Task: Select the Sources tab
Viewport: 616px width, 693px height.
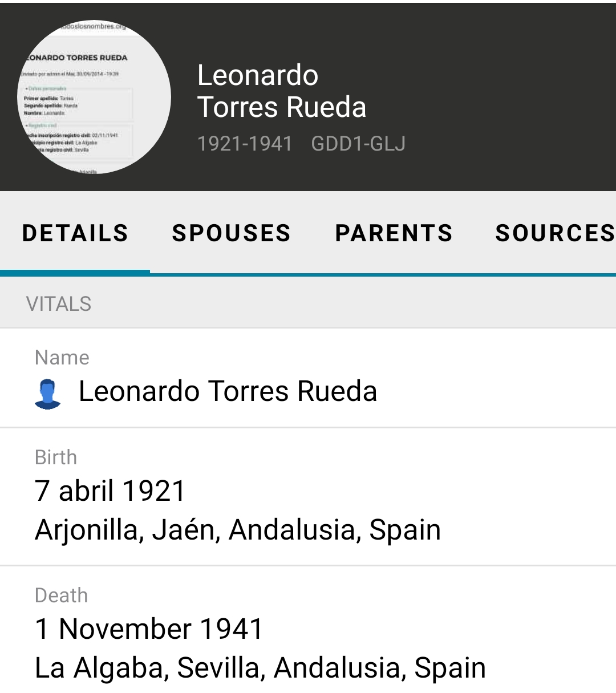Action: (x=554, y=233)
